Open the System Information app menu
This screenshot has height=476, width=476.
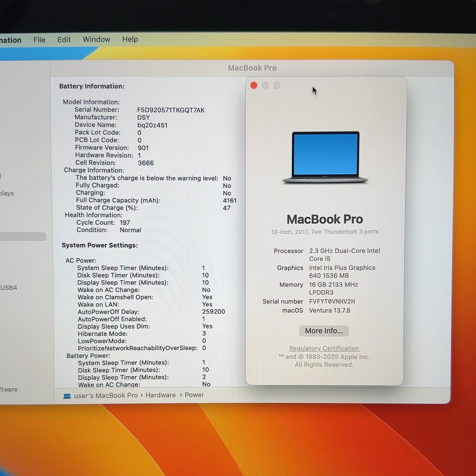[11, 40]
